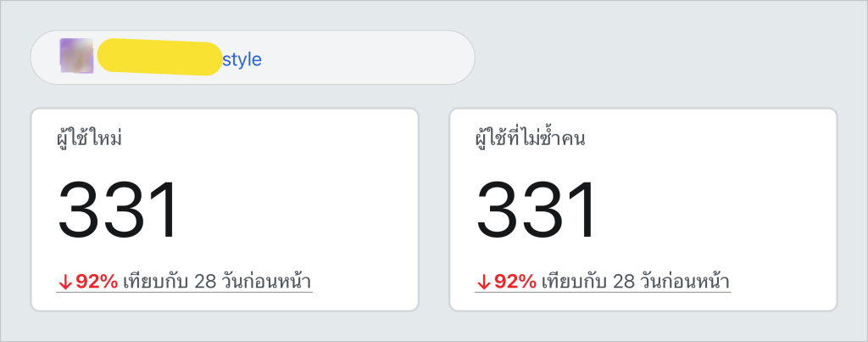Click the yellow highlighted name in selector
The width and height of the screenshot is (868, 342).
(159, 57)
